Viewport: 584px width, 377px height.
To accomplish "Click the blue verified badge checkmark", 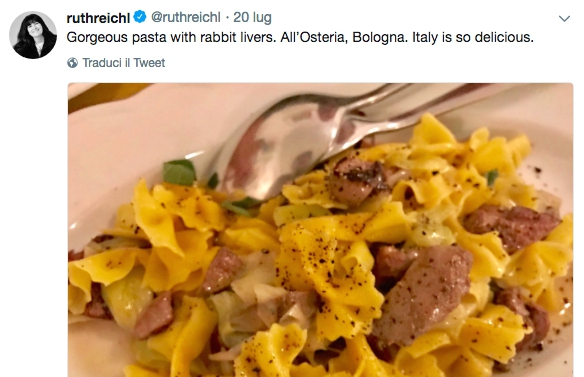I will click(140, 17).
